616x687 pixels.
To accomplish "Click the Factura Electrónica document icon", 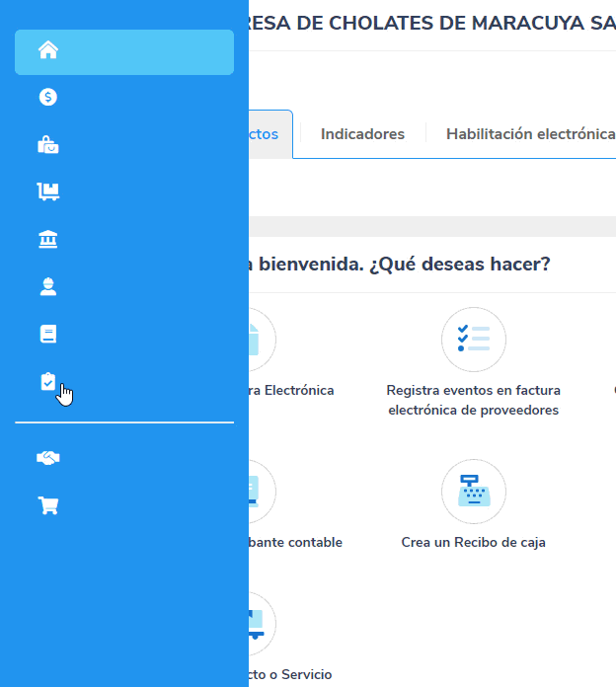I will [263, 340].
